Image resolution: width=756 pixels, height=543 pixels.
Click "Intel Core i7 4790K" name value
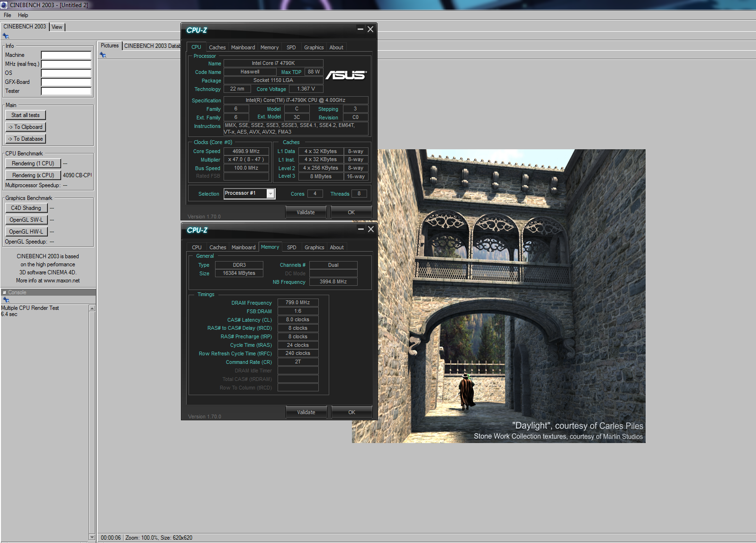tap(273, 63)
